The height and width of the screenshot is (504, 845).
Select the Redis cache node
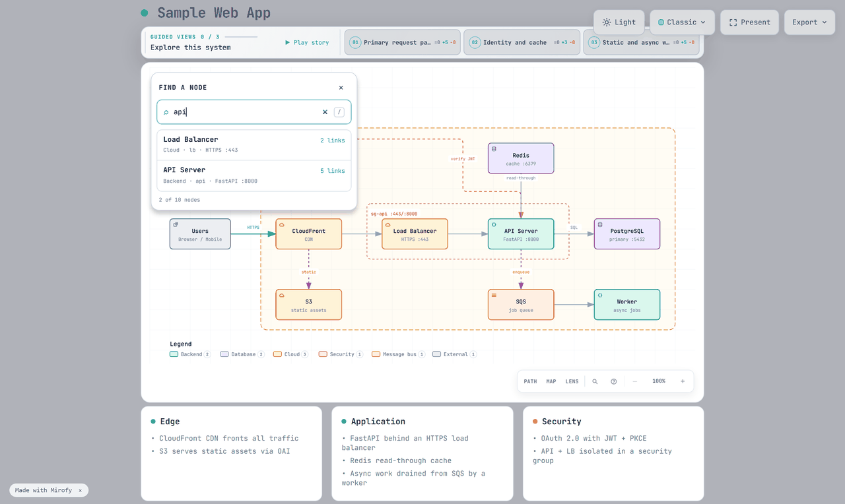click(521, 158)
